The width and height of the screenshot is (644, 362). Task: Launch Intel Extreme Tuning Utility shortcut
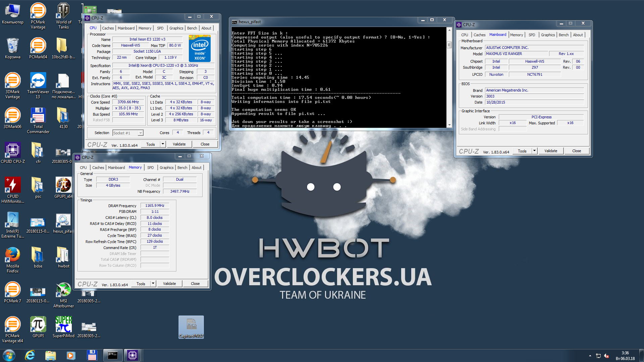coord(12,225)
